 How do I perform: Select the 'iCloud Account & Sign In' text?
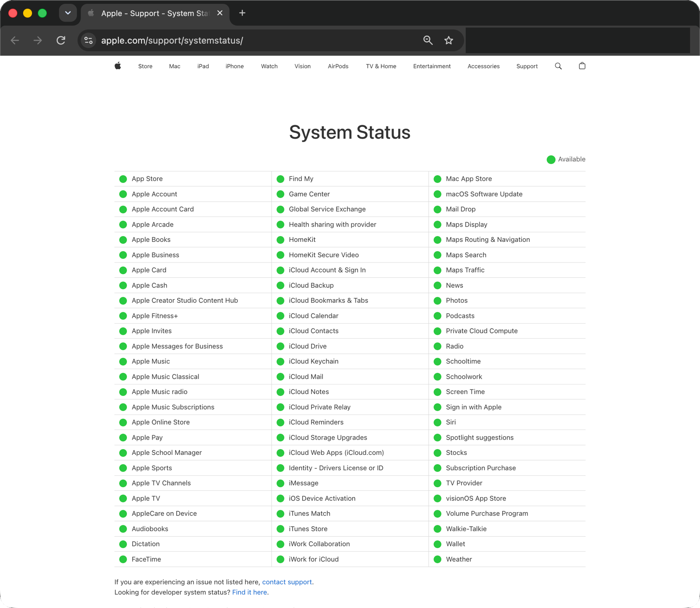click(x=327, y=270)
